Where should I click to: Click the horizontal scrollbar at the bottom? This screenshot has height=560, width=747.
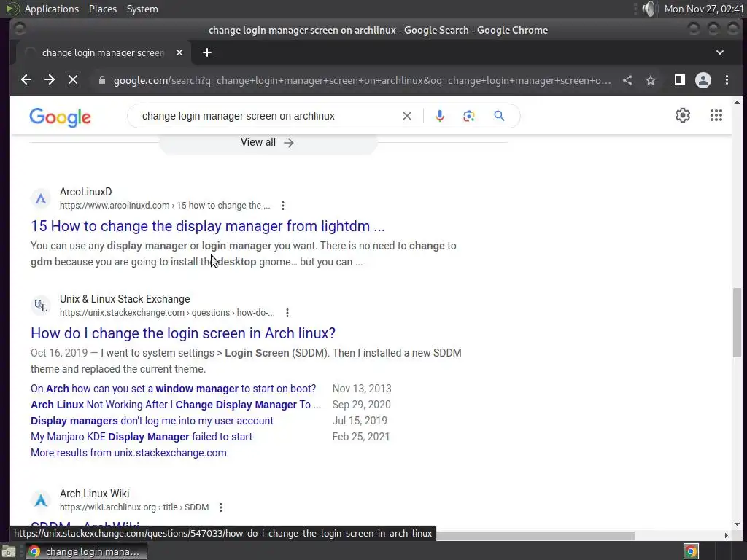click(533, 536)
